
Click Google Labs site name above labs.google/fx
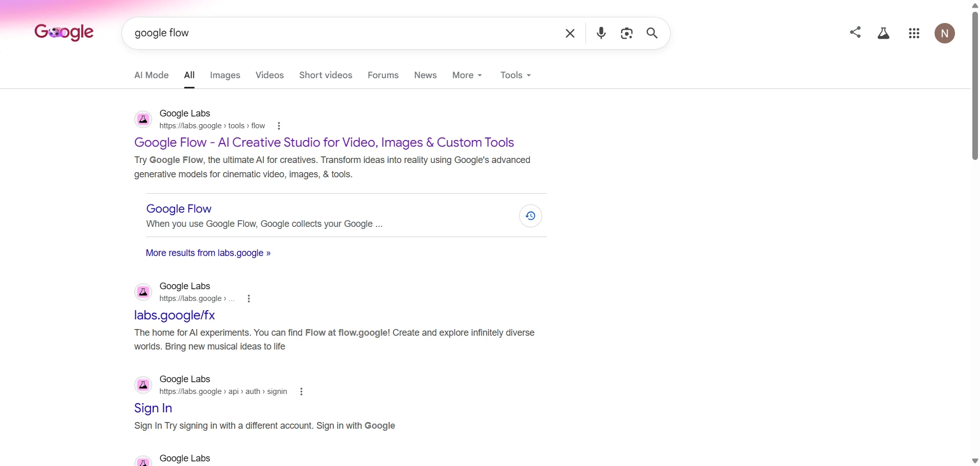(x=185, y=286)
